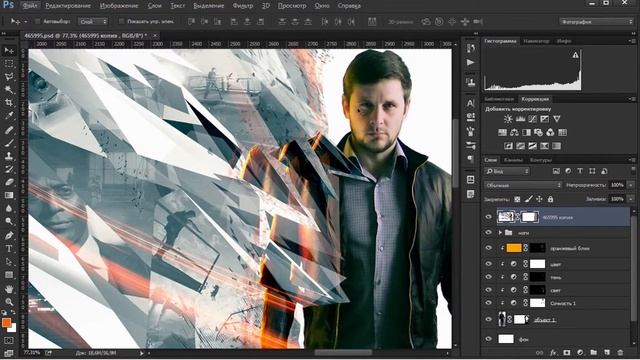Click the orange fill thumbnail of оранжевый блик
Image resolution: width=640 pixels, height=360 pixels.
pyautogui.click(x=514, y=248)
